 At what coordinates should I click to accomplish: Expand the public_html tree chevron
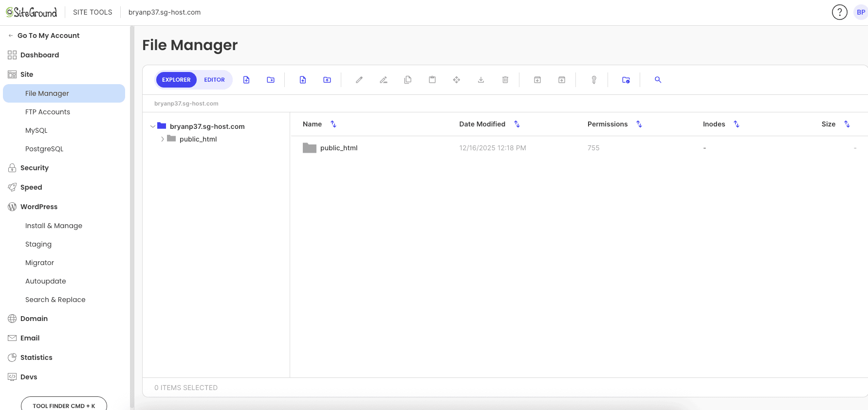pyautogui.click(x=162, y=139)
